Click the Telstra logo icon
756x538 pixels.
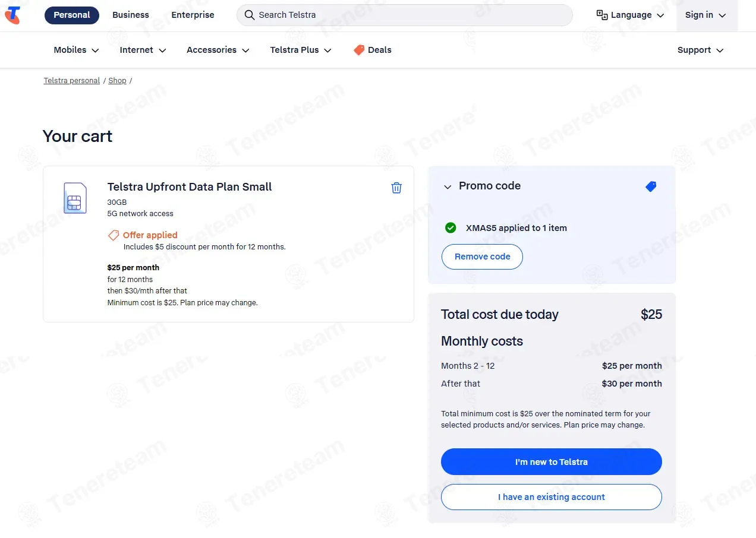(12, 15)
